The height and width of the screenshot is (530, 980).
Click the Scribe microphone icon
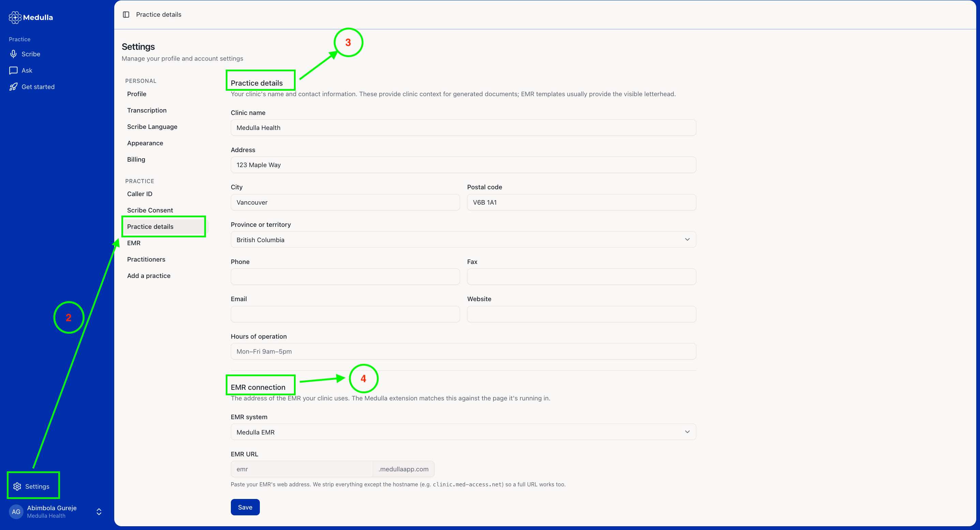(x=13, y=54)
